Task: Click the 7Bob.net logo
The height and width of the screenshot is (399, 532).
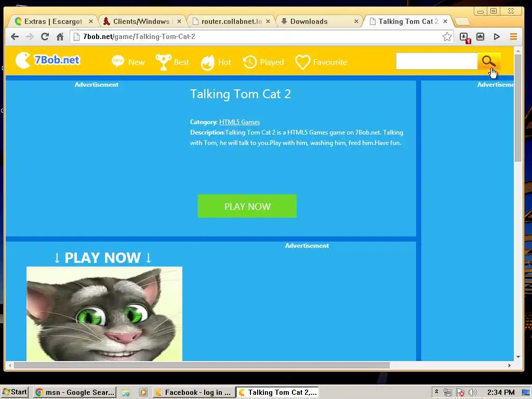Action: (48, 60)
